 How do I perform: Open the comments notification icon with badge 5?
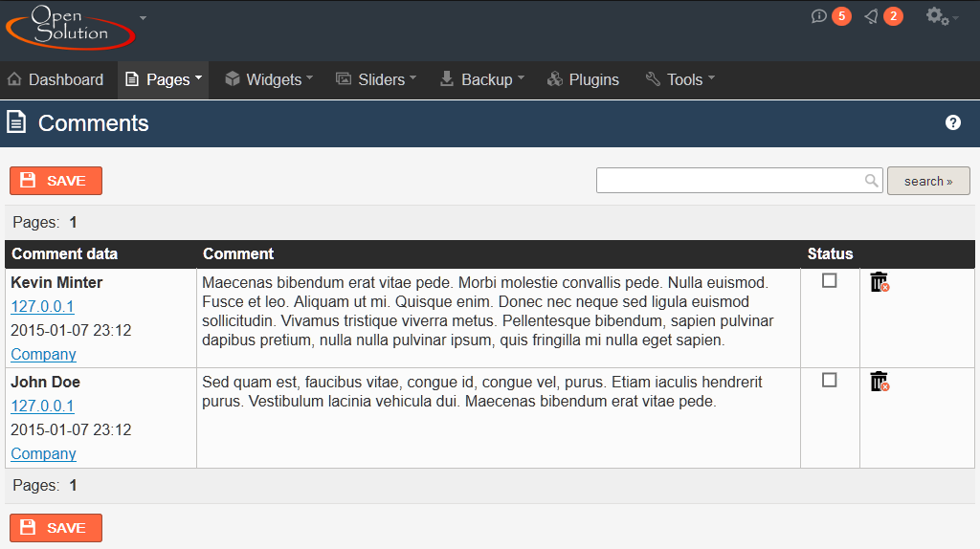pyautogui.click(x=819, y=16)
